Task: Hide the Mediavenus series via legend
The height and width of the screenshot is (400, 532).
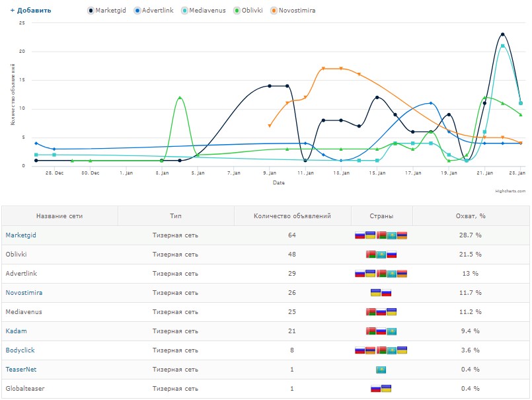Action: pos(204,11)
